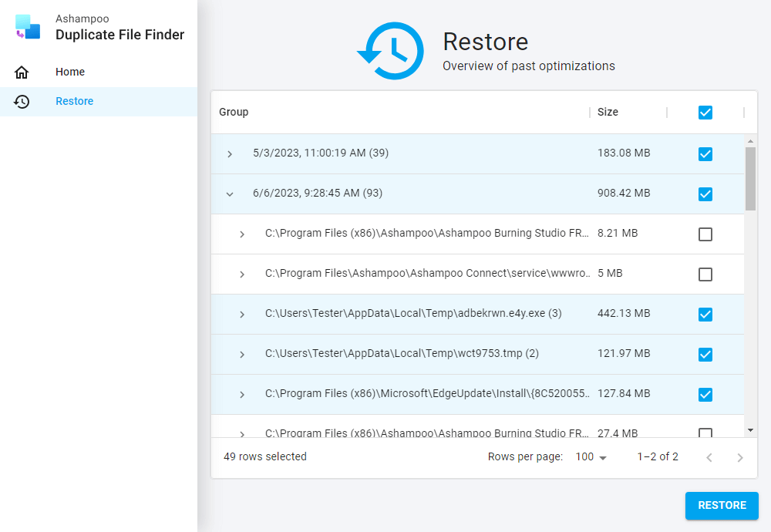Viewport: 771px width, 532px height.
Task: Enable the checkbox for Ashampoo Connect service row
Action: (705, 274)
